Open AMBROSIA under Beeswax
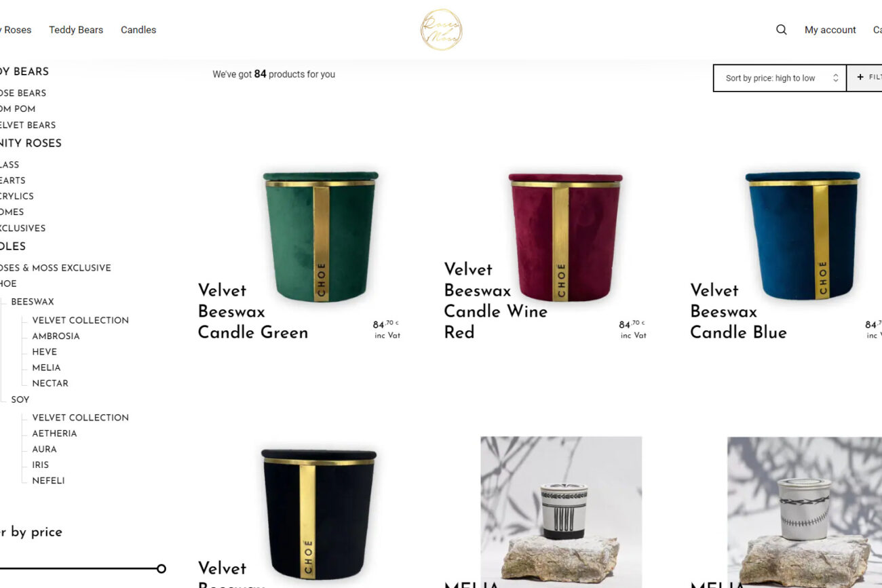This screenshot has height=588, width=882. pyautogui.click(x=56, y=336)
